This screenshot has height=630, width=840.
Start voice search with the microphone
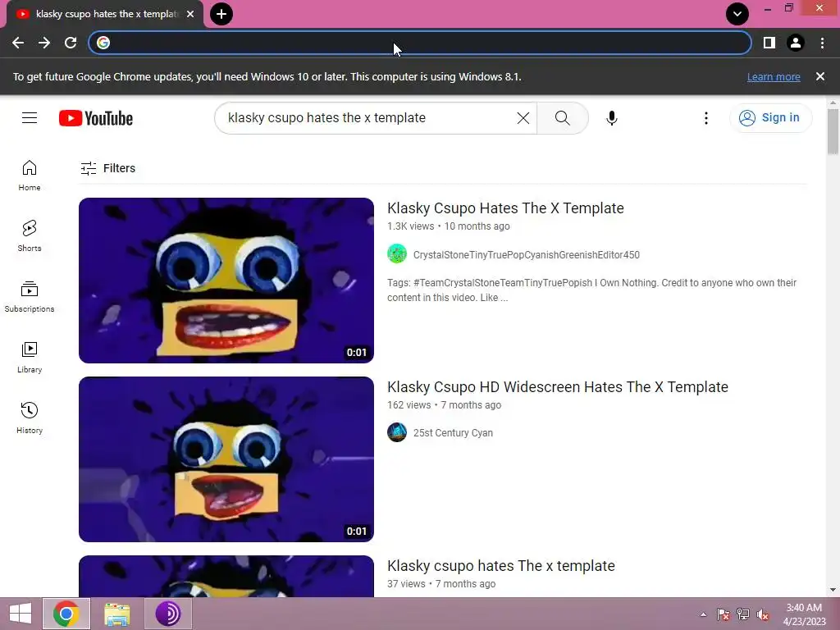point(612,118)
